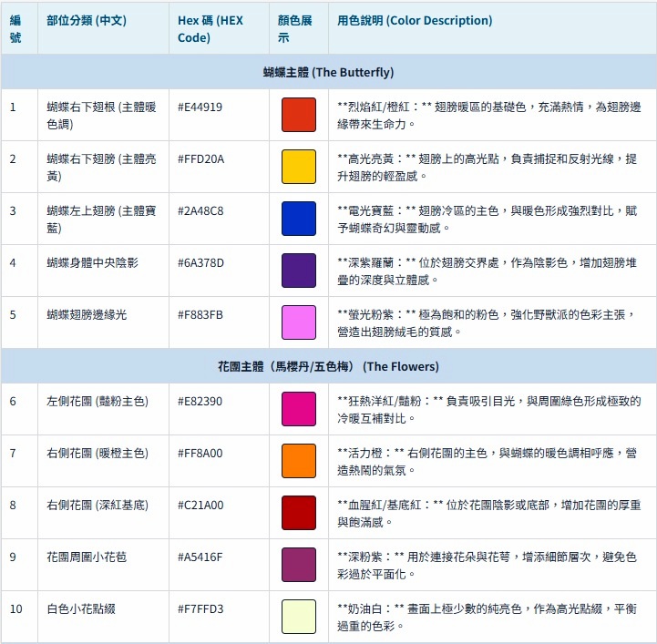
Task: Click the orange-red #E44919 color swatch
Action: pos(298,115)
